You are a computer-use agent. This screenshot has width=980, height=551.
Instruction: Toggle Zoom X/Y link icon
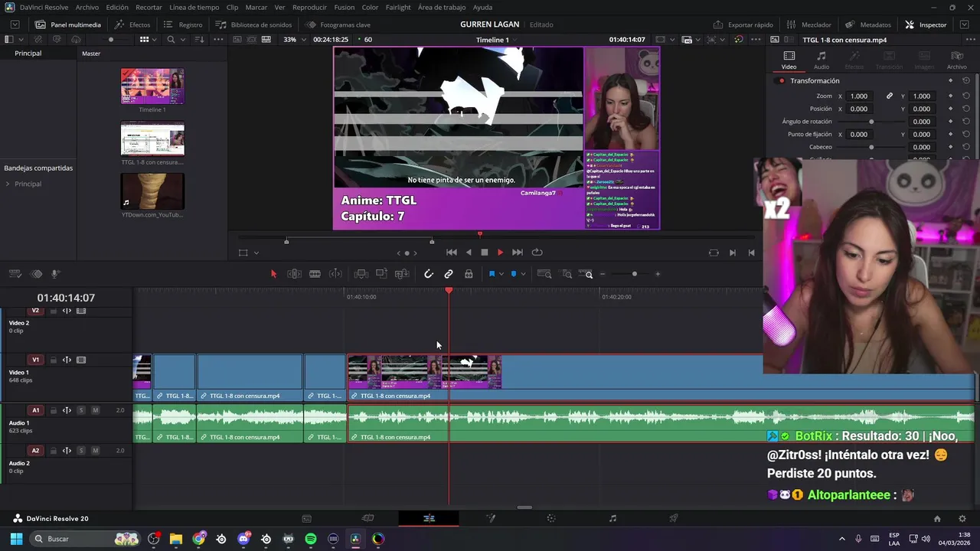889,96
